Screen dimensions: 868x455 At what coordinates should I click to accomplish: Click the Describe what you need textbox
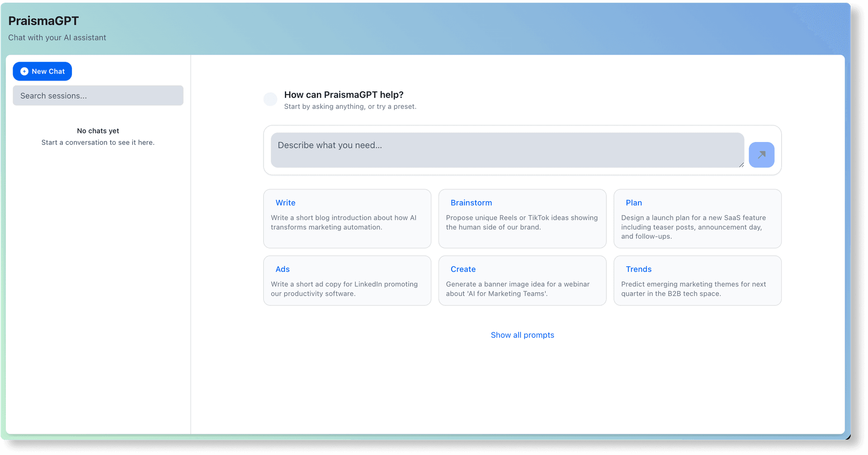[x=506, y=150]
